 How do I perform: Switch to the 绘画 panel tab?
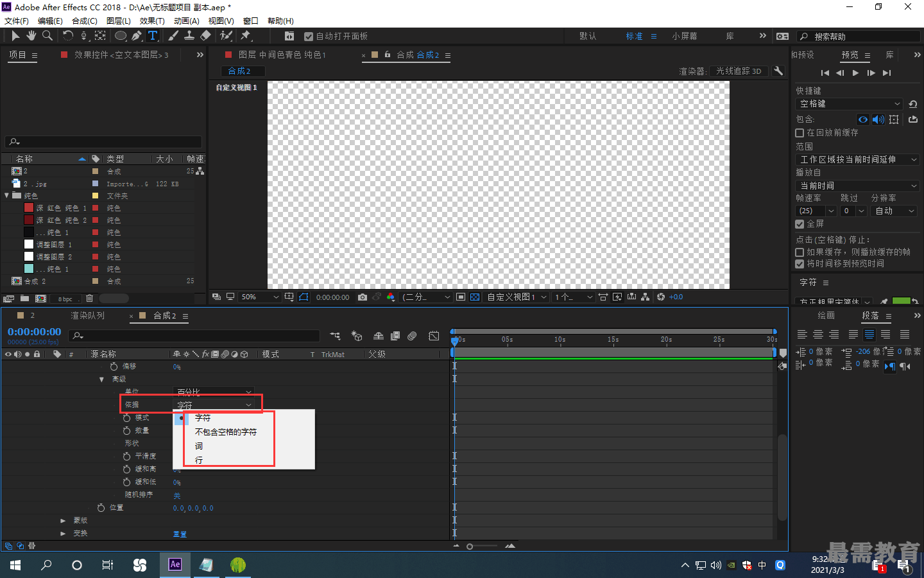click(x=826, y=315)
